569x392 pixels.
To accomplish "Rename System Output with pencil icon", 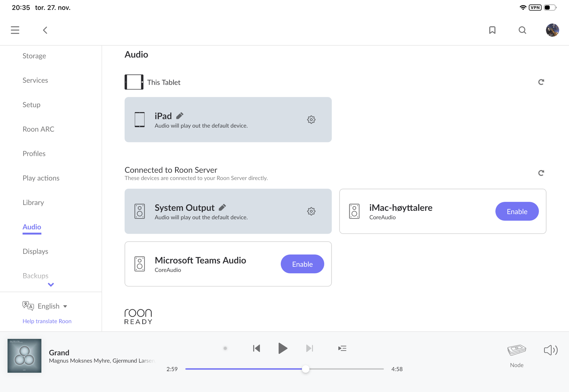I will [222, 207].
